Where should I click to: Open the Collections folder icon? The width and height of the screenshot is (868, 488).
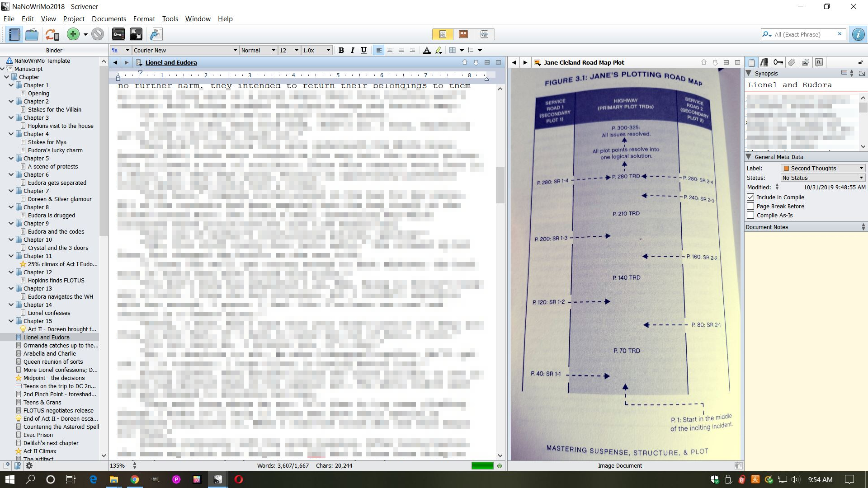pos(32,34)
